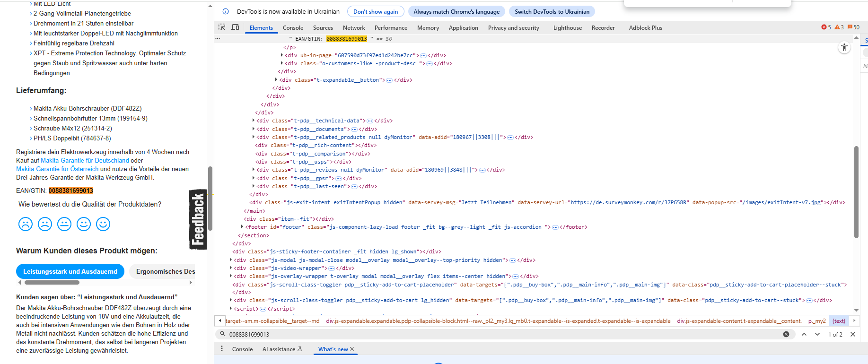Viewport: 868px width, 364px height.
Task: Go to next search result arrow
Action: pyautogui.click(x=817, y=334)
